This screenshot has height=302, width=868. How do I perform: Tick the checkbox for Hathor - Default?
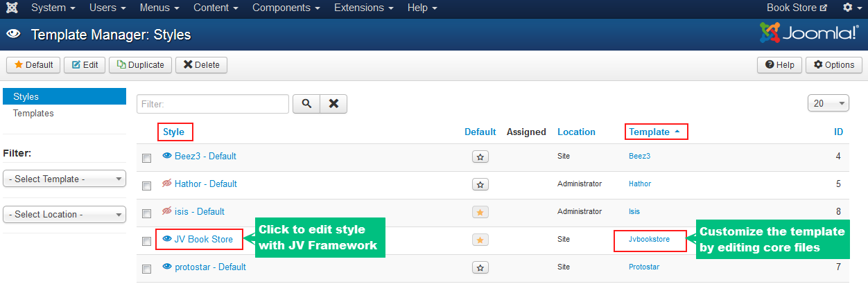pos(146,186)
